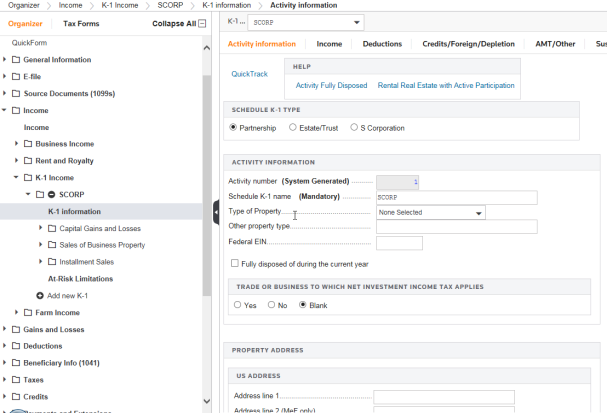Open the Tax Forms tab
This screenshot has width=607, height=413.
click(x=81, y=23)
